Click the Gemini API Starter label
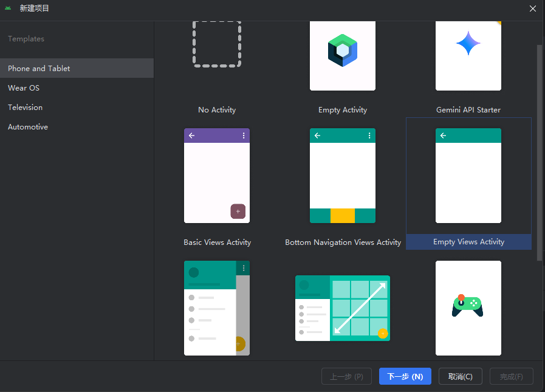The image size is (545, 392). pos(468,110)
